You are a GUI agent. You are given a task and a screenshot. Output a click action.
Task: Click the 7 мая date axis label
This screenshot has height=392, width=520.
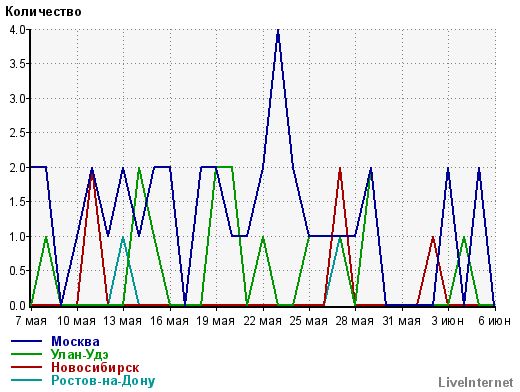coord(31,321)
